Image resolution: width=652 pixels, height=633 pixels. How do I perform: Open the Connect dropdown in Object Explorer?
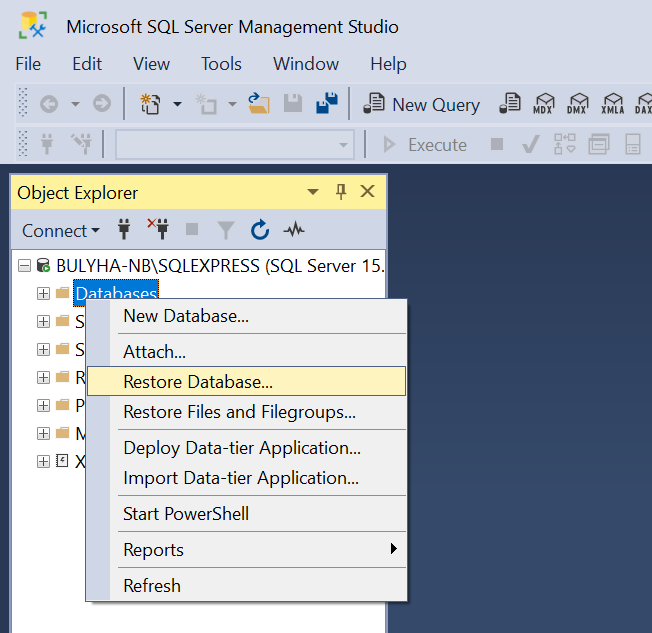coord(61,230)
